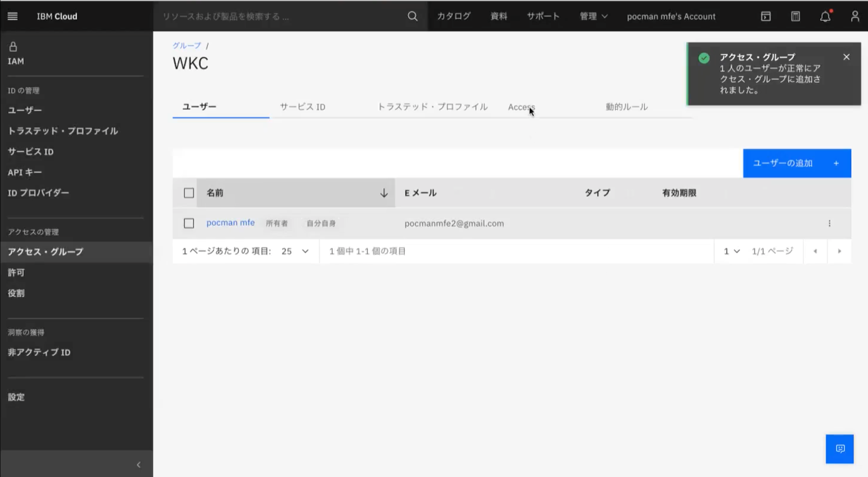The width and height of the screenshot is (868, 477).
Task: Open the page number dropdown
Action: (x=731, y=251)
